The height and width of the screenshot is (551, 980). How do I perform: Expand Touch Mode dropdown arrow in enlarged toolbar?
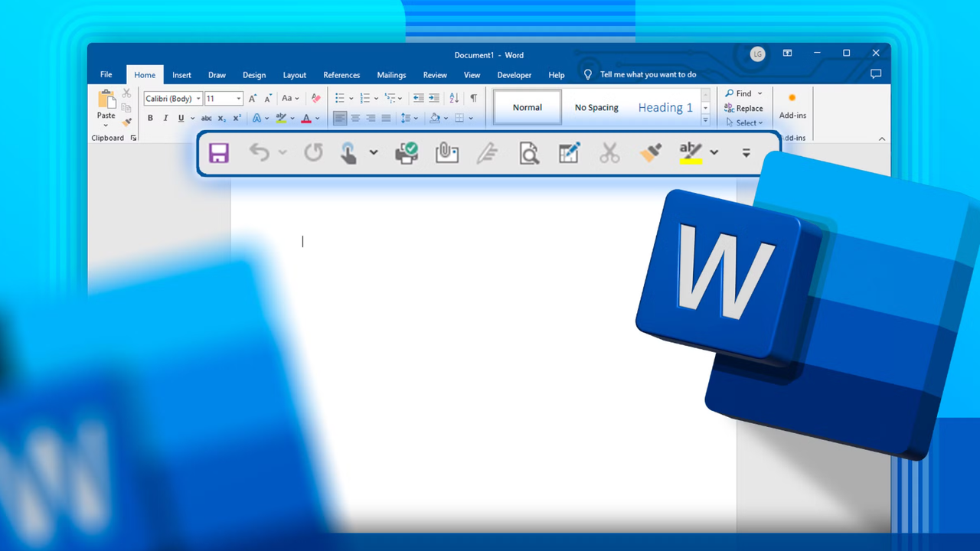pyautogui.click(x=374, y=152)
